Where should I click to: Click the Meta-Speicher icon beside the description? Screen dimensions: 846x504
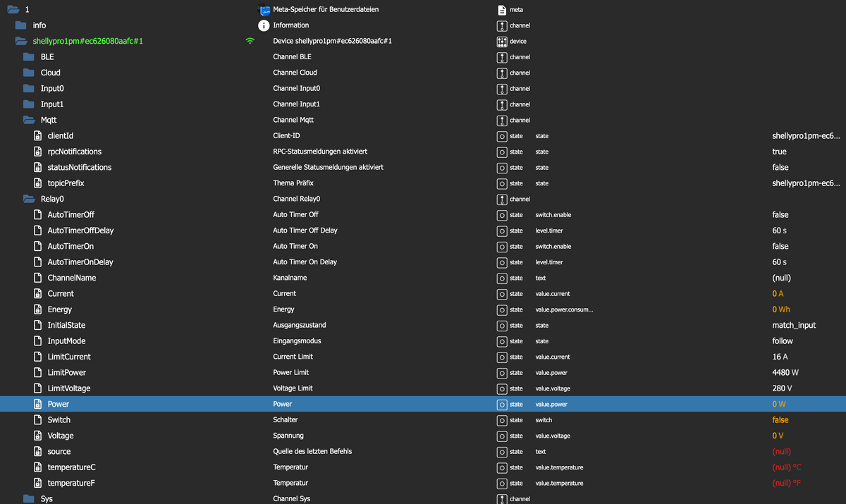pos(264,10)
